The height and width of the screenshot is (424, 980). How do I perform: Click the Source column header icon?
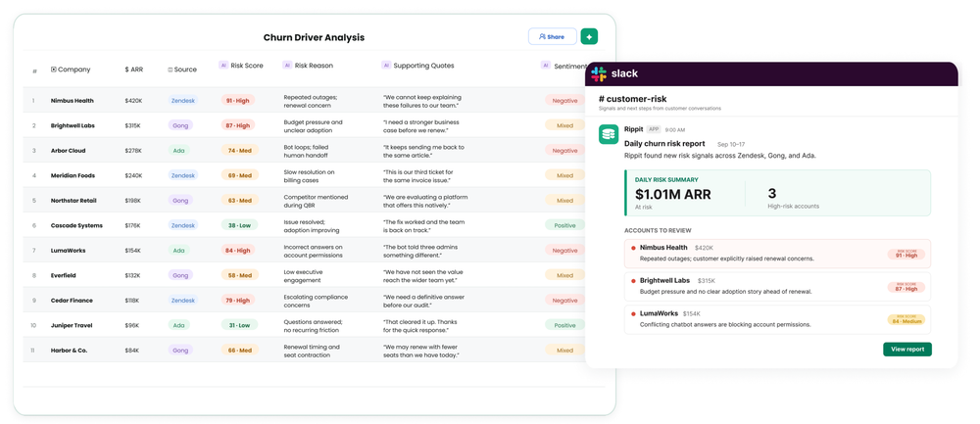170,70
